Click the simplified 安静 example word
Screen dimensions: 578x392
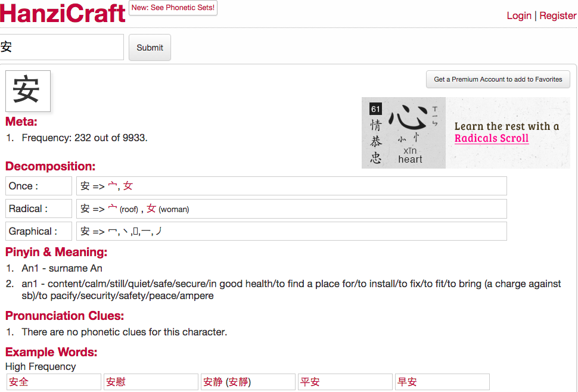(x=213, y=382)
